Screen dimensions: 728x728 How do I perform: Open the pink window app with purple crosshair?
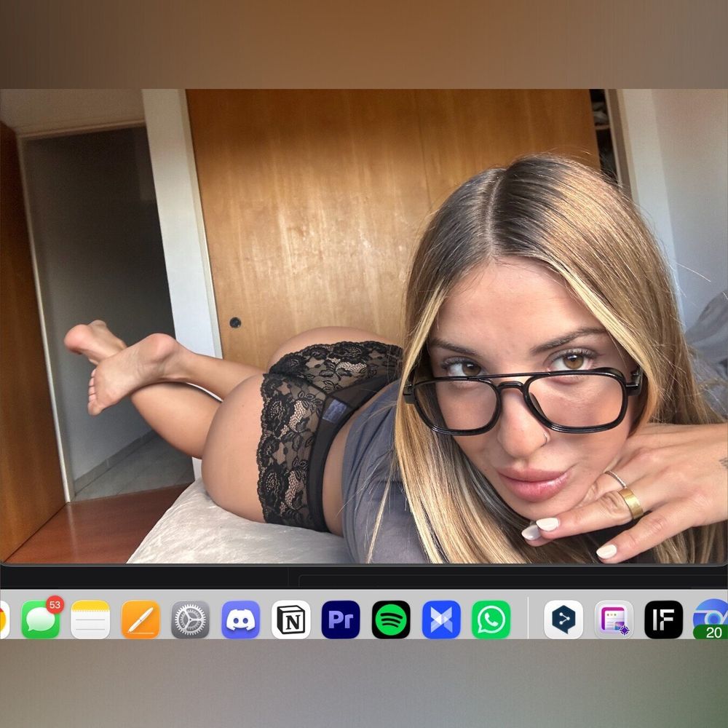point(614,620)
